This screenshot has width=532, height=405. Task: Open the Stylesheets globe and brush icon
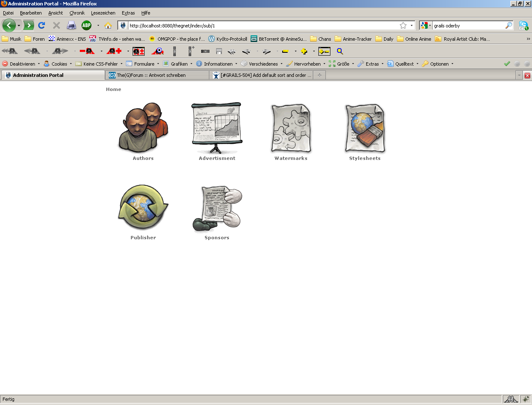[365, 128]
